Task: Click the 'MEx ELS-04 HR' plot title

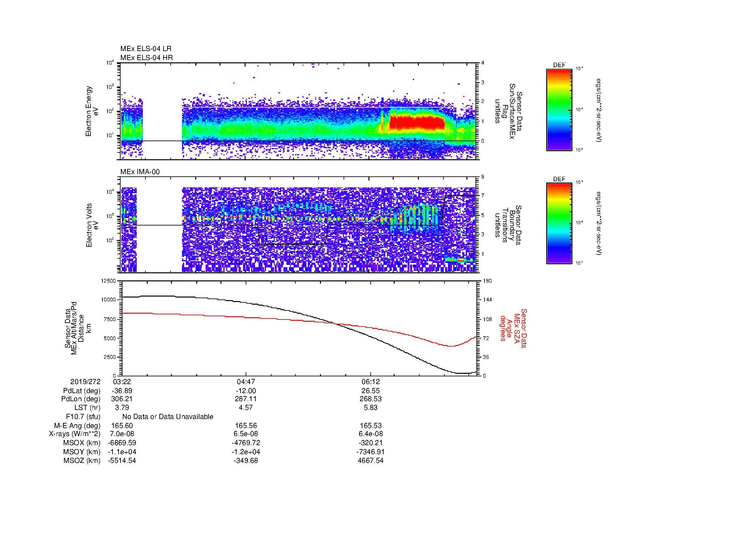Action: (146, 58)
